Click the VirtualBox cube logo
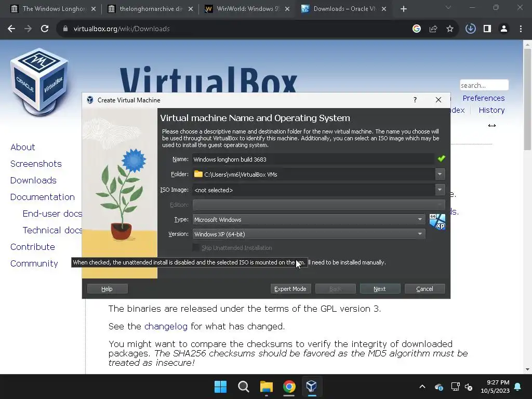The height and width of the screenshot is (399, 532). [x=39, y=82]
